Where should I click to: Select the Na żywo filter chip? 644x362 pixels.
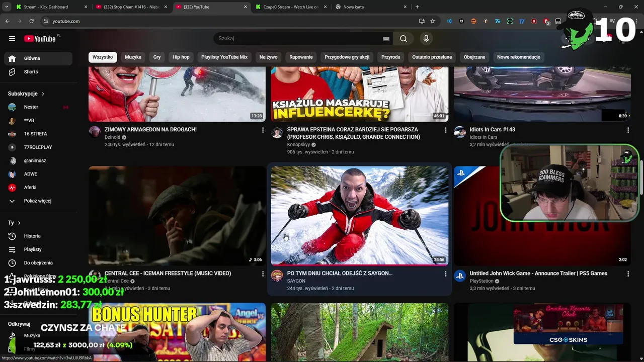[269, 57]
